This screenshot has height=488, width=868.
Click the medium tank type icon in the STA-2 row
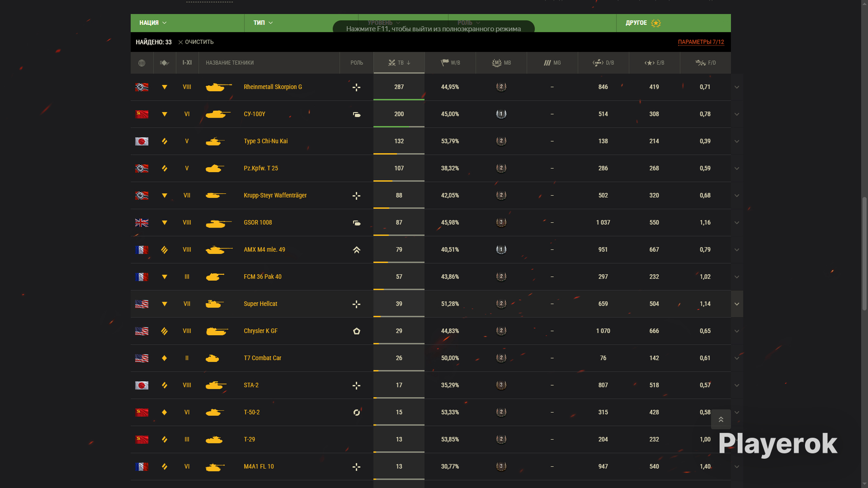pos(165,386)
